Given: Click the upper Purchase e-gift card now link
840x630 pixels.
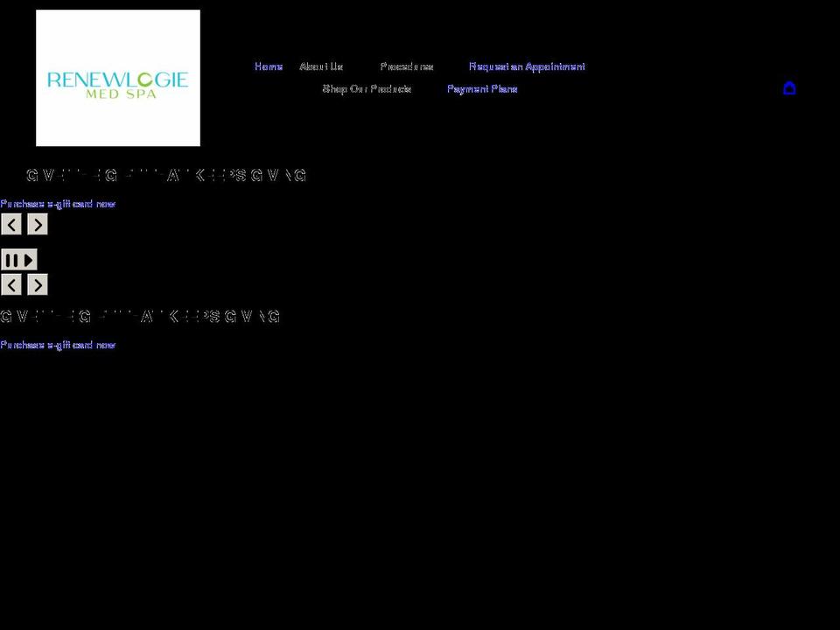Looking at the screenshot, I should [x=58, y=204].
